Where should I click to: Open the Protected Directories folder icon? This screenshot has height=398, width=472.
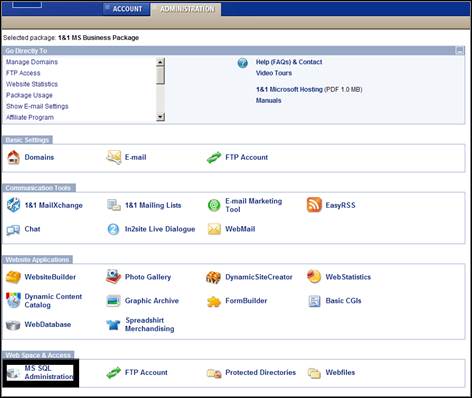tap(214, 373)
